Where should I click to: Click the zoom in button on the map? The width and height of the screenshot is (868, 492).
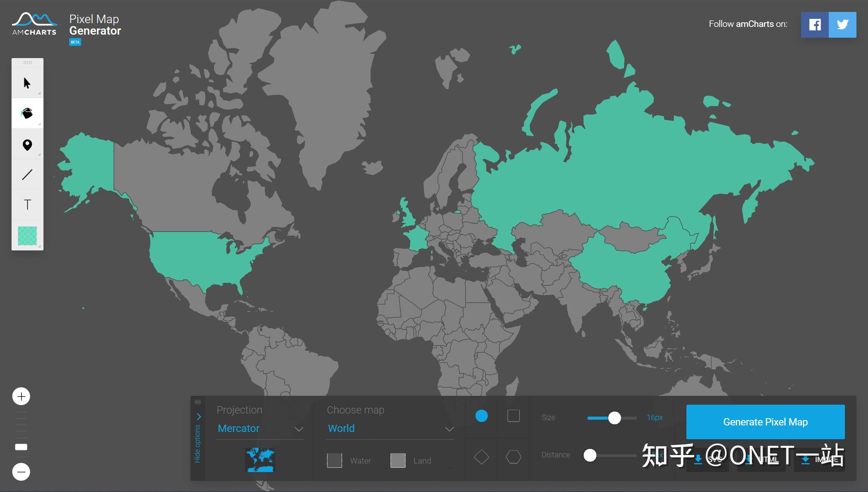21,396
